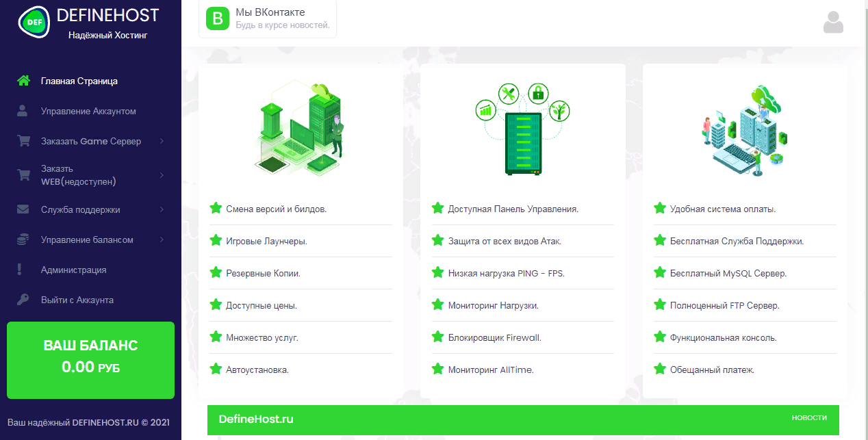Click the star icon next to Доступные цены
This screenshot has height=440, width=868.
pos(216,305)
